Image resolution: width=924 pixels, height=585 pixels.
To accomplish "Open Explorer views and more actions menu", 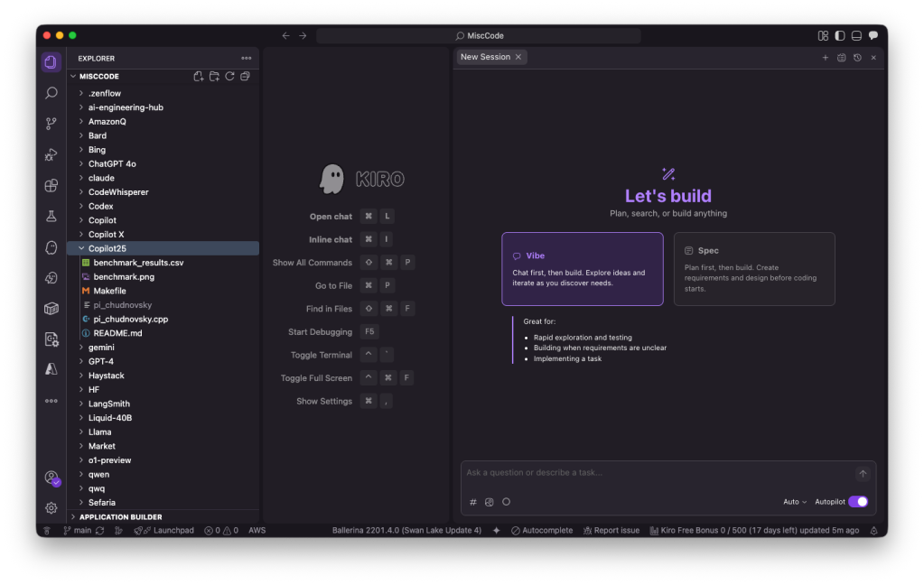I will [247, 59].
